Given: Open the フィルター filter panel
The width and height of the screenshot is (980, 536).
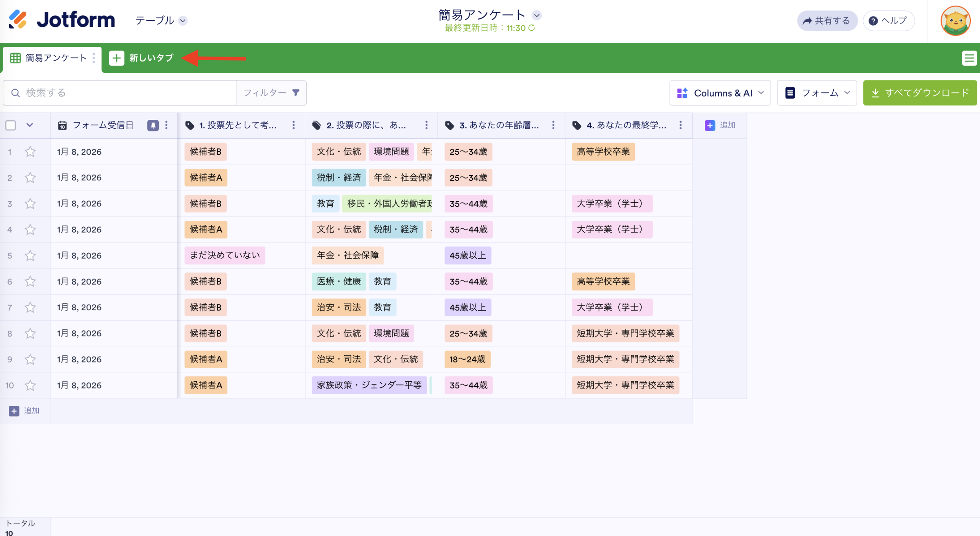Looking at the screenshot, I should (x=271, y=92).
